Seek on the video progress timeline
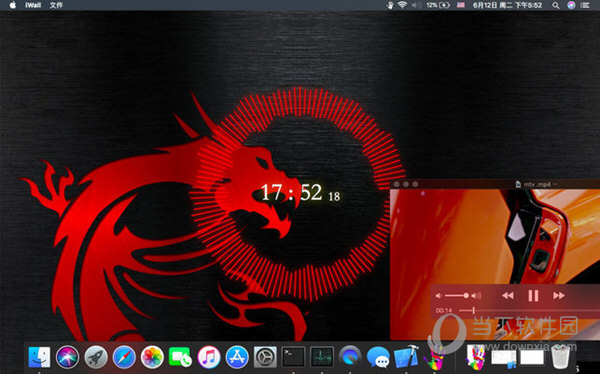 click(529, 310)
